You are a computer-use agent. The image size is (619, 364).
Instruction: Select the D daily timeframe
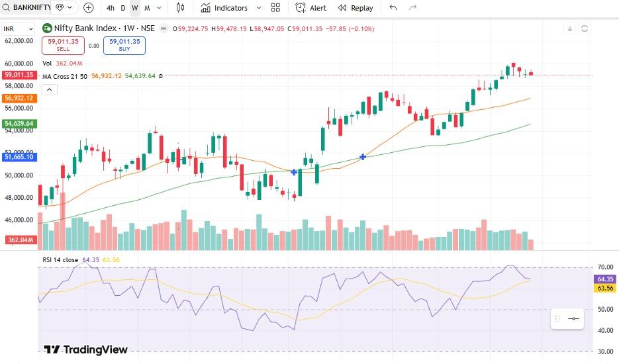pos(122,8)
